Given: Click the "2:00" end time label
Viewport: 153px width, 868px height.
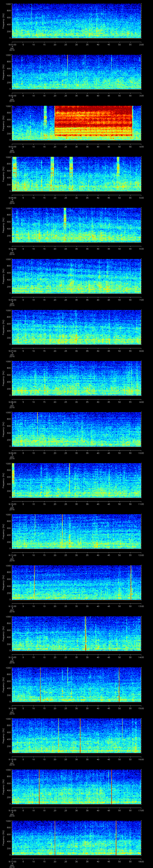Looking at the screenshot, I should pos(141,44).
